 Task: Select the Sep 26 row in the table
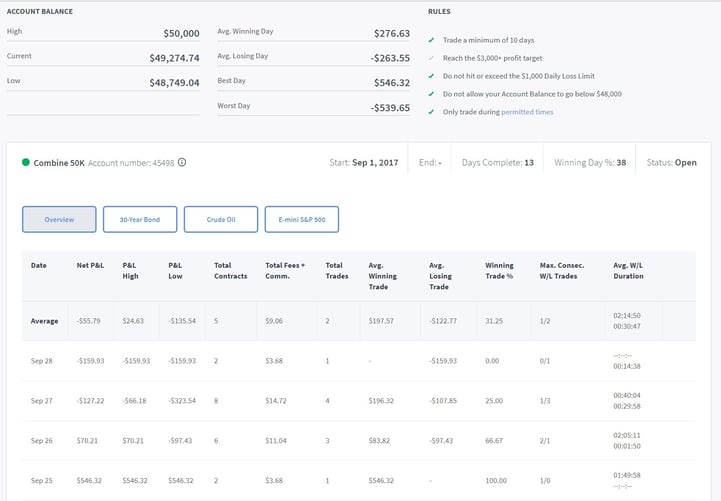40,440
